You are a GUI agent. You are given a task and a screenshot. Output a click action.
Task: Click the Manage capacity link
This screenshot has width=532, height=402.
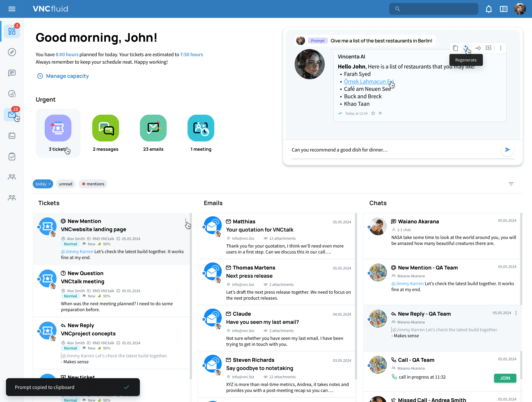[67, 76]
